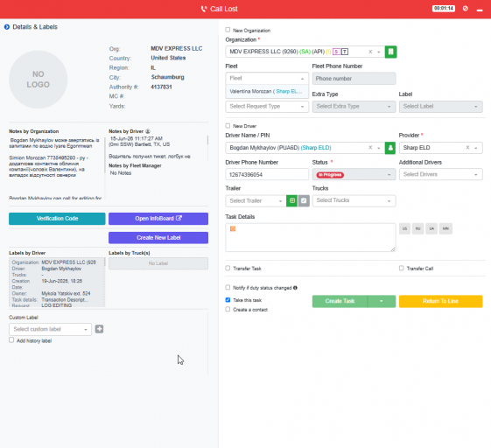Viewport: 491px width, 448px height.
Task: Enable the Transfer Call checkbox
Action: pyautogui.click(x=401, y=269)
